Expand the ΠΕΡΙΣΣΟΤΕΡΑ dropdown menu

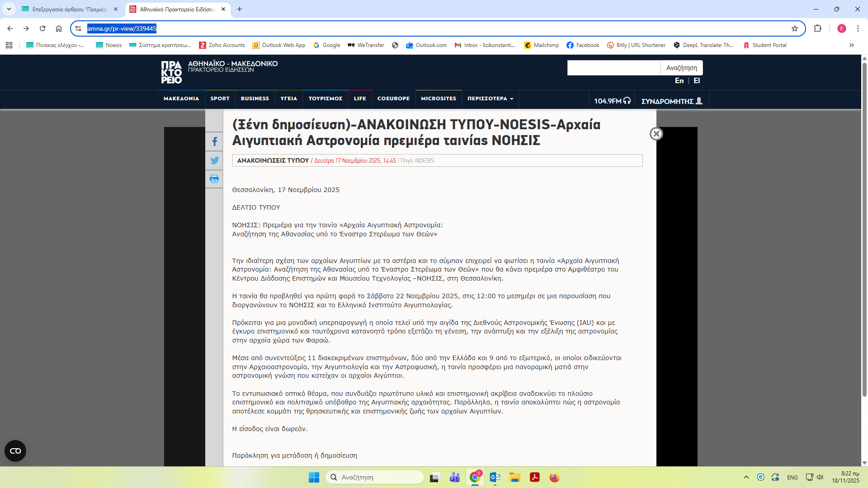[490, 99]
